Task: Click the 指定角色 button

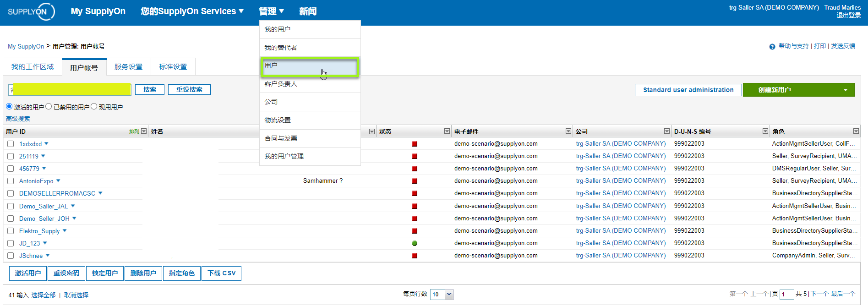Action: point(182,273)
